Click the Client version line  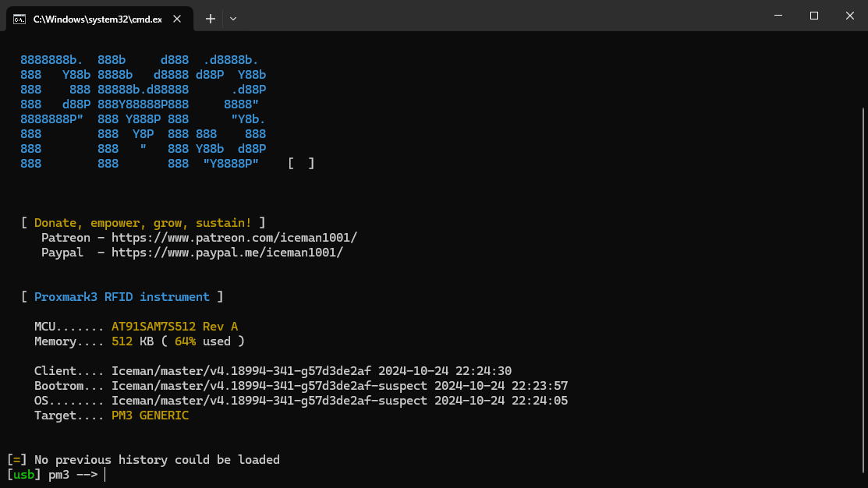[x=273, y=371]
